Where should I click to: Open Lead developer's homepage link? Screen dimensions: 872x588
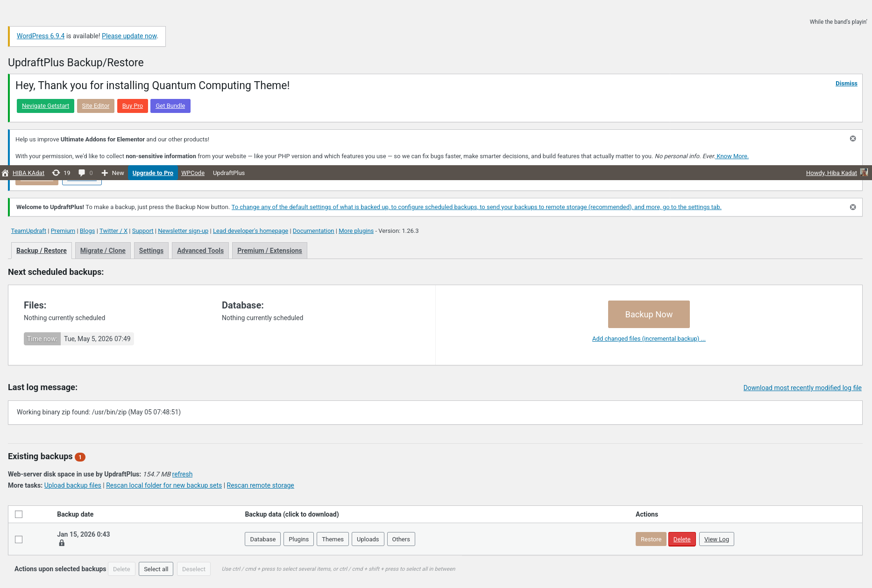pyautogui.click(x=250, y=231)
